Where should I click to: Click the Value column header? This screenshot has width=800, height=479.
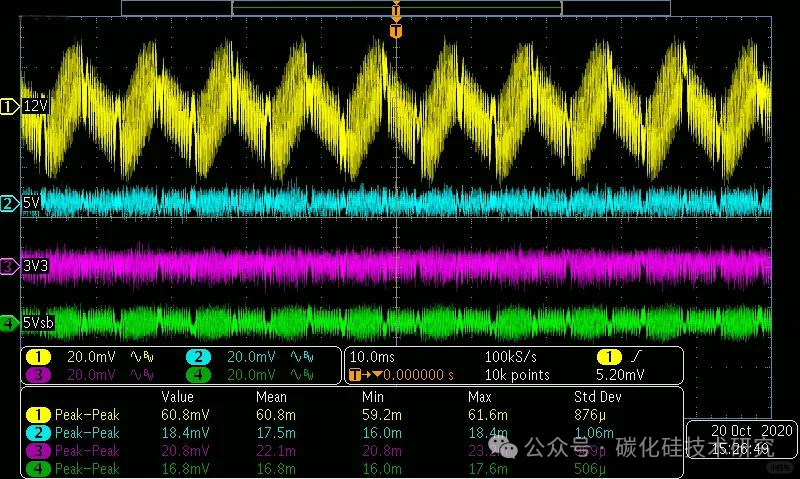(x=177, y=397)
